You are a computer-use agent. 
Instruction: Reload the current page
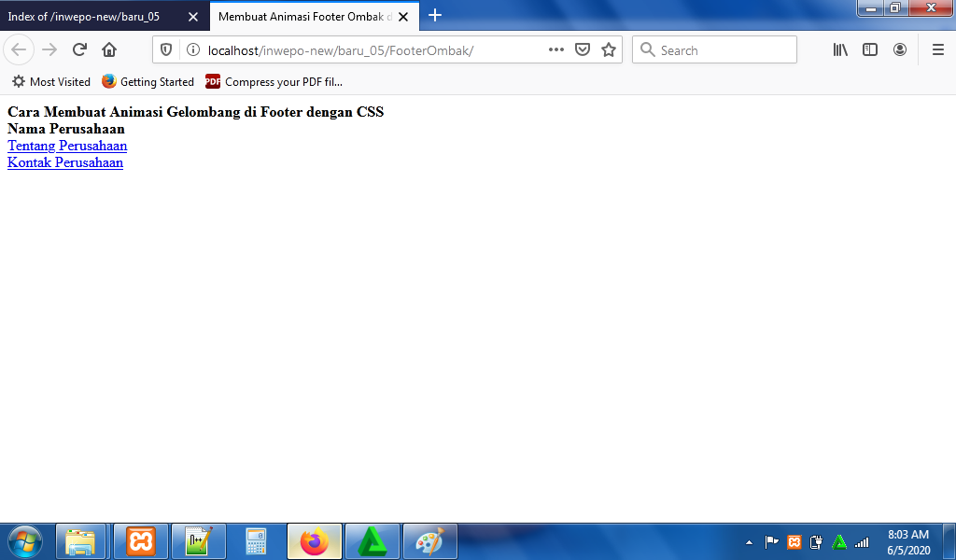(x=79, y=49)
